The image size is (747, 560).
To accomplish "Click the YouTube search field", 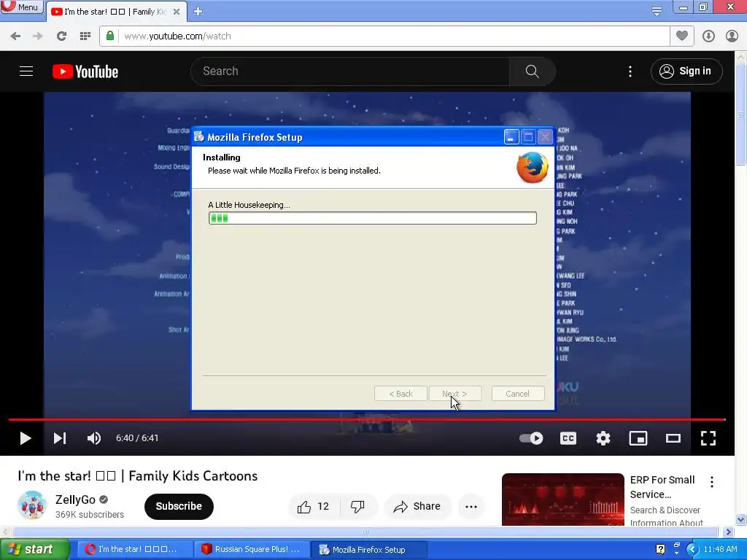I will tap(350, 71).
